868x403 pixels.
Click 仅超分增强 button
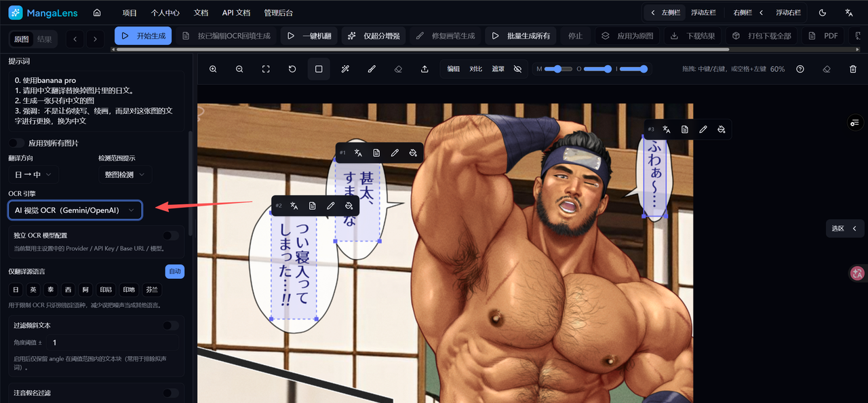coord(374,36)
